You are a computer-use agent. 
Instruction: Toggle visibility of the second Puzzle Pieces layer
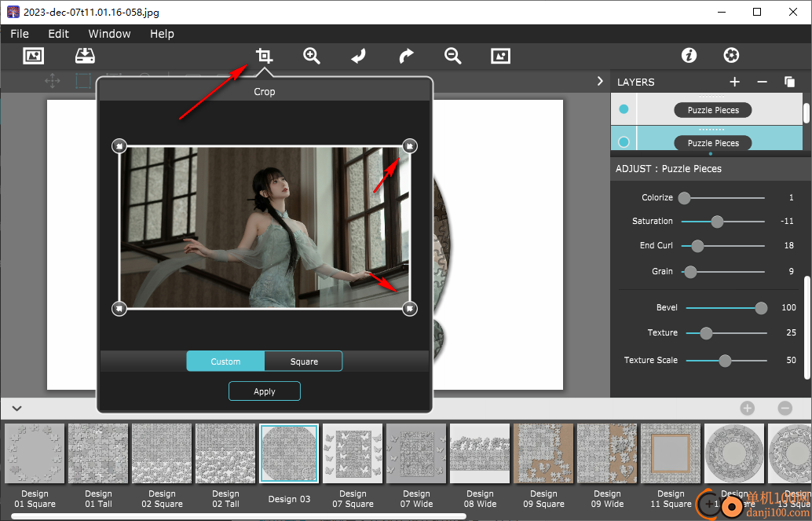pos(624,141)
